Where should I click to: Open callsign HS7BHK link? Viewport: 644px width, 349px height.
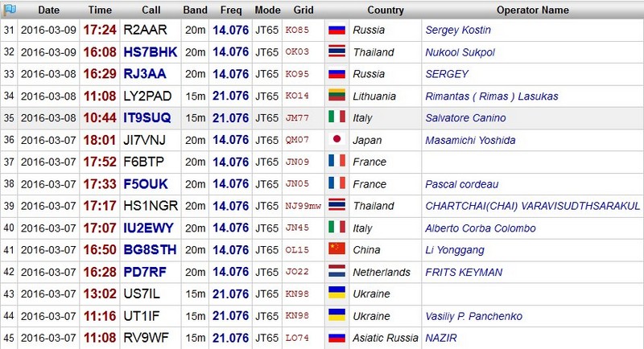151,51
